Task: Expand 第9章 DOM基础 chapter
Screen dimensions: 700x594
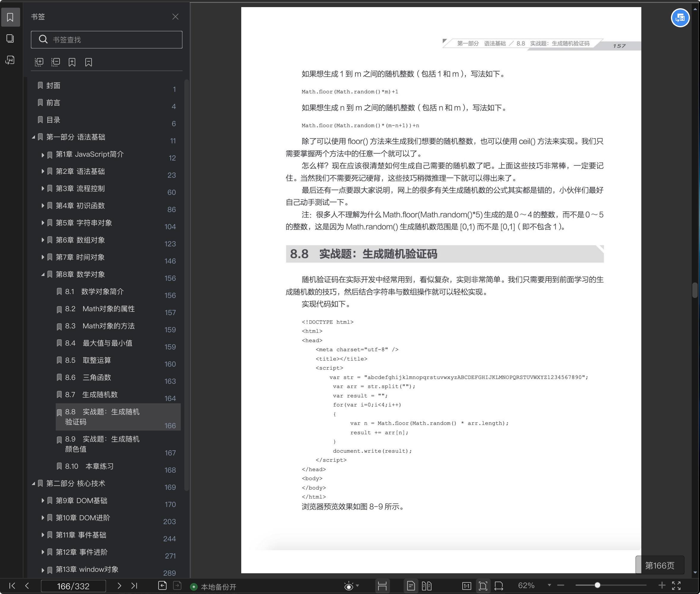Action: [x=43, y=501]
